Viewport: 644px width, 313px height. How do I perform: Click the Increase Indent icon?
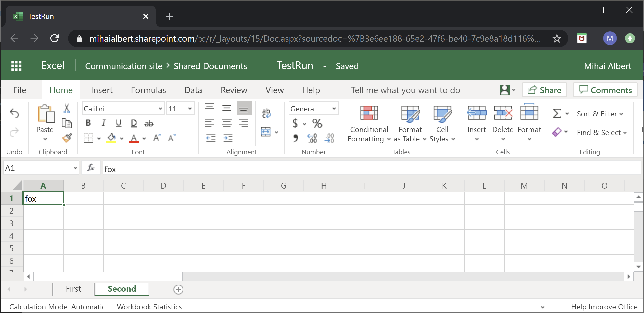click(228, 138)
